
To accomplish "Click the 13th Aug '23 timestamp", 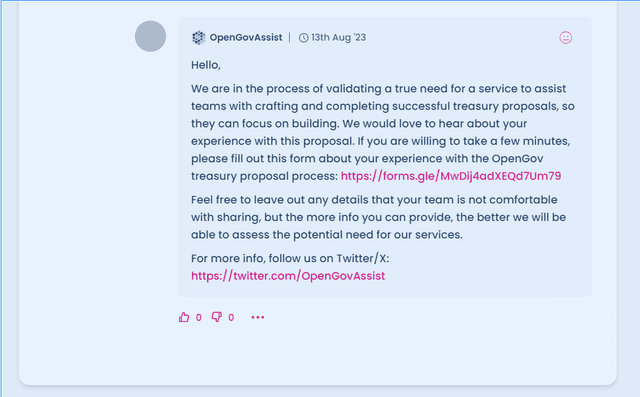I will tap(338, 38).
